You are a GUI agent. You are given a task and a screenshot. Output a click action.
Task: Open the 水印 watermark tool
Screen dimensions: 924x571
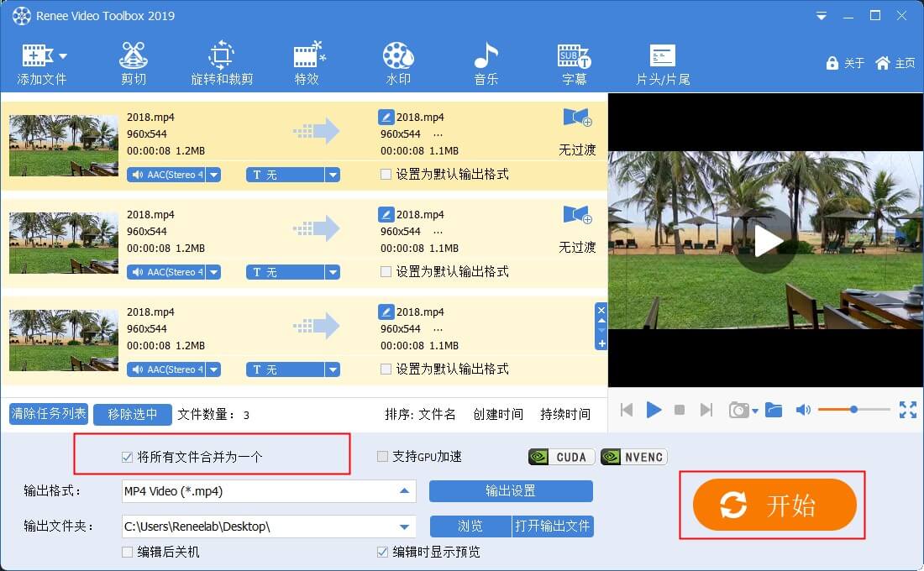tap(398, 64)
